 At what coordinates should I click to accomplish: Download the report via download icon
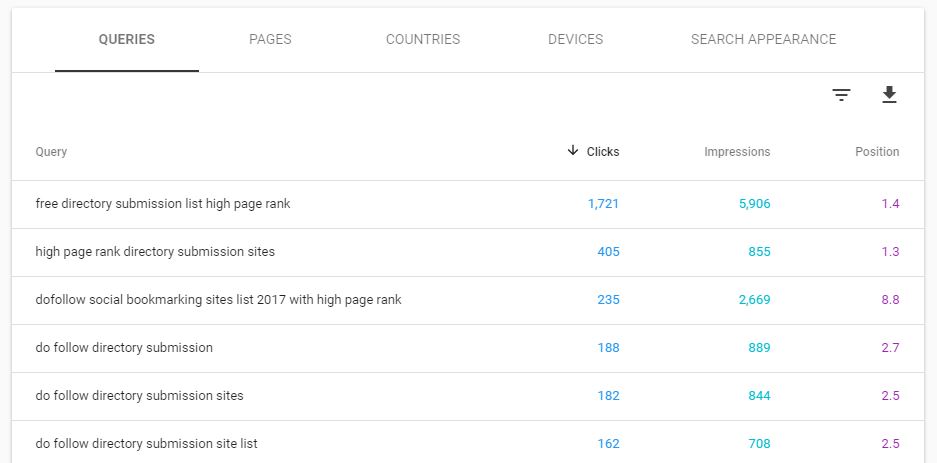pos(890,94)
